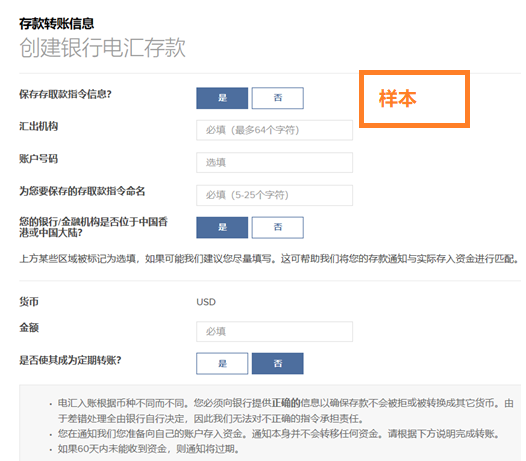Click the USD currency value
The height and width of the screenshot is (461, 526).
[x=206, y=302]
